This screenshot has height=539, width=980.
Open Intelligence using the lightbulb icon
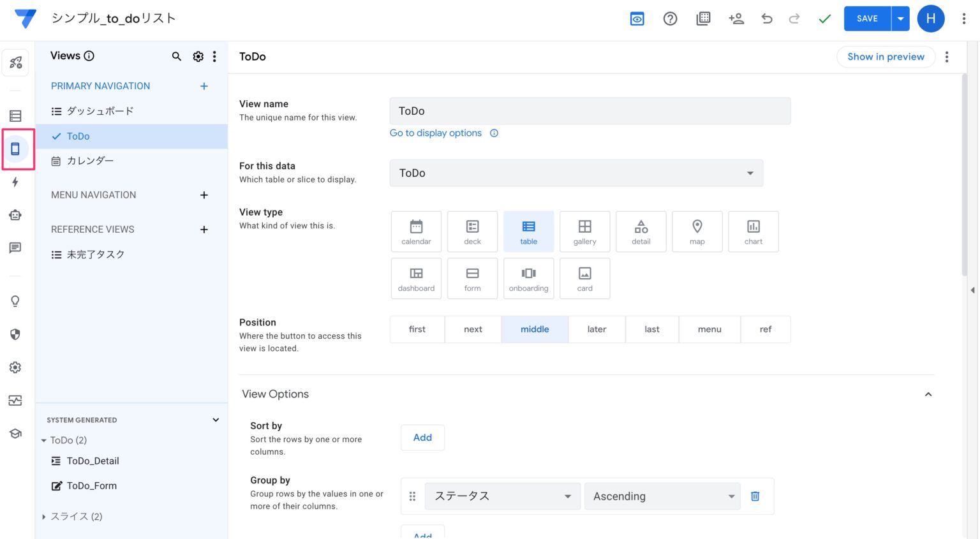pyautogui.click(x=15, y=300)
